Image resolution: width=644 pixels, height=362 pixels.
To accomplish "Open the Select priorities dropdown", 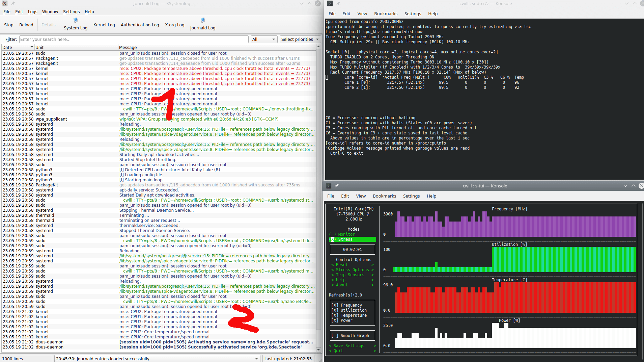I will pos(300,40).
